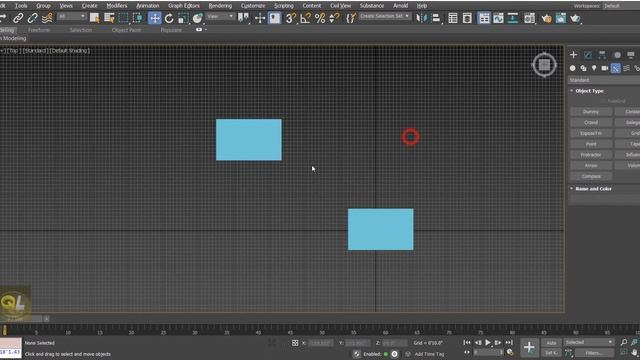Click the Unlink Selection tool
The height and width of the screenshot is (360, 640).
point(33,18)
